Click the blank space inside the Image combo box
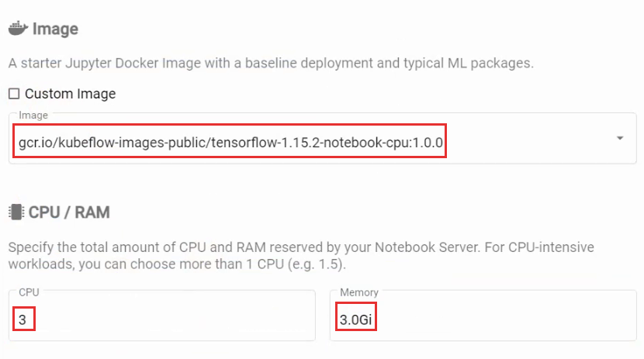Image resolution: width=644 pixels, height=359 pixels. tap(530, 143)
